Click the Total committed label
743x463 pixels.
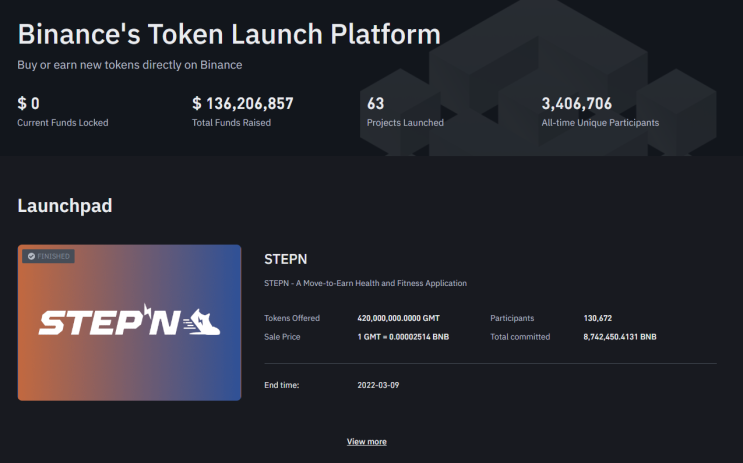(x=520, y=337)
